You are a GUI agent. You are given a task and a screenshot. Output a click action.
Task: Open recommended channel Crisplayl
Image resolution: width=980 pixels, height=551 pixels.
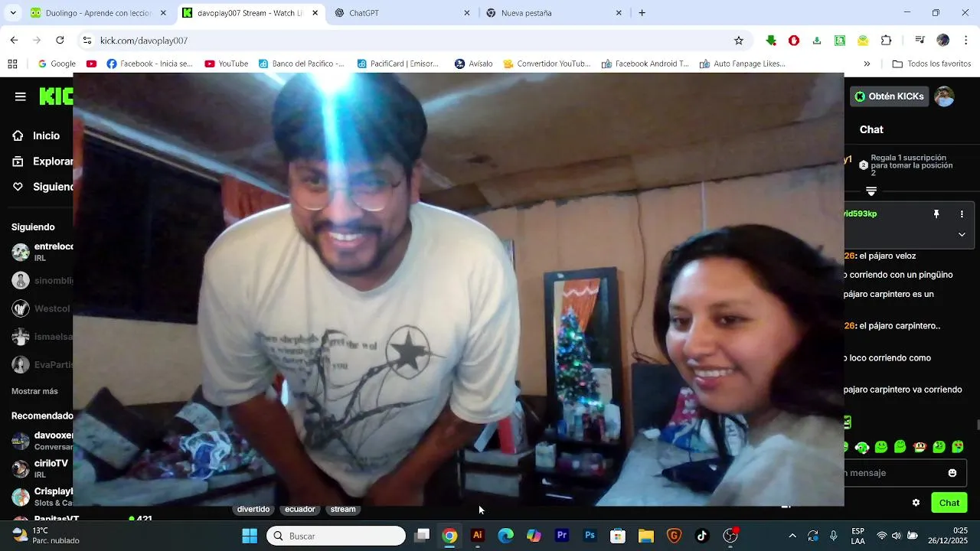click(x=42, y=497)
